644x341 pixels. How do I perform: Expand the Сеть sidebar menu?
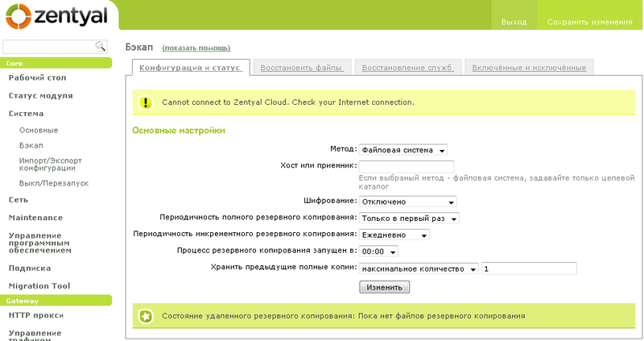tap(19, 200)
